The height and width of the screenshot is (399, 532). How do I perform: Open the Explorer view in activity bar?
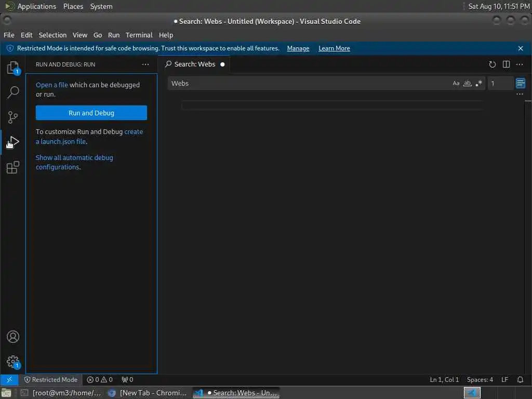(13, 68)
